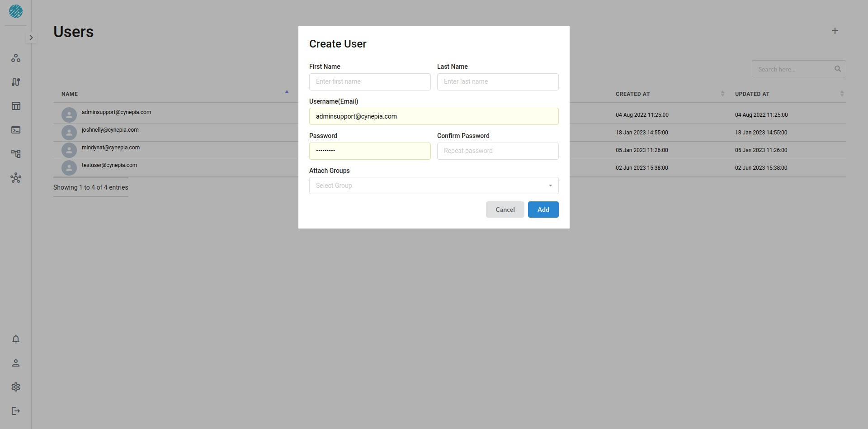This screenshot has width=868, height=429.
Task: Click the logout icon in sidebar
Action: [16, 411]
